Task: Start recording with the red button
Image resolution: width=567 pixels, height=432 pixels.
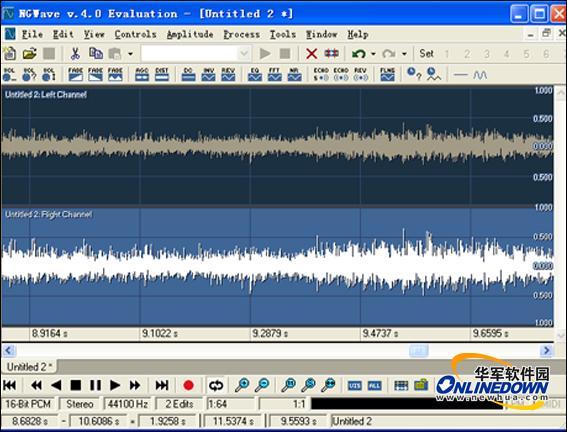Action: (x=188, y=385)
